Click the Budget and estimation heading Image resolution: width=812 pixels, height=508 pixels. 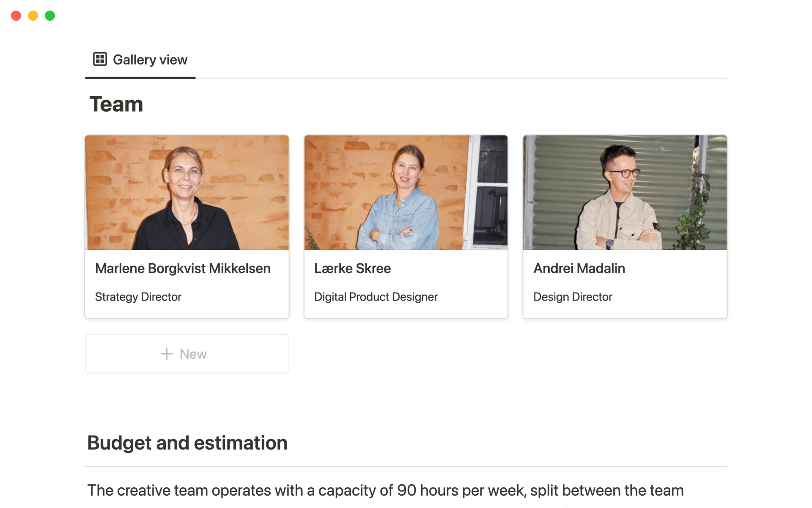187,443
